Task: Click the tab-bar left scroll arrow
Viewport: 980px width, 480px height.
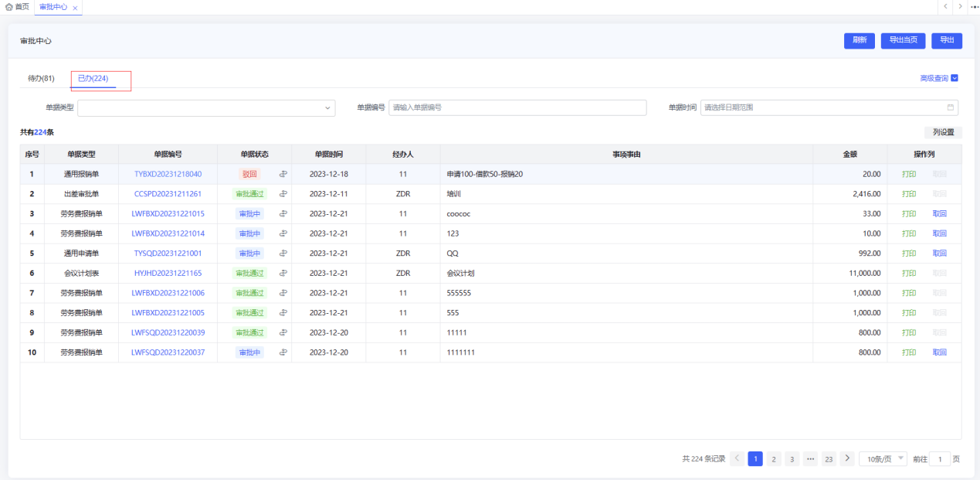Action: (x=945, y=6)
